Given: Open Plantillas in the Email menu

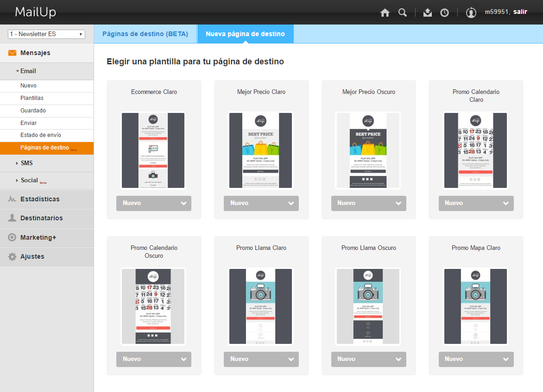Looking at the screenshot, I should click(x=32, y=98).
